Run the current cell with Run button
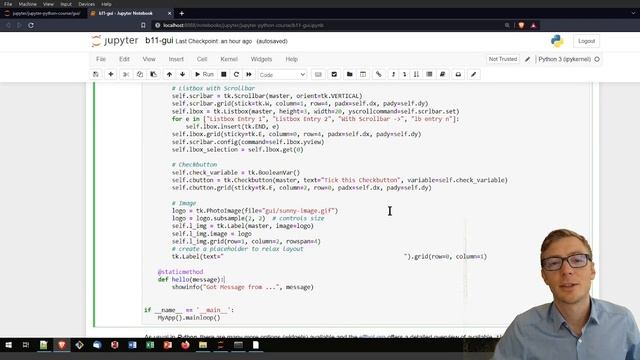The image size is (640, 360). pos(204,74)
